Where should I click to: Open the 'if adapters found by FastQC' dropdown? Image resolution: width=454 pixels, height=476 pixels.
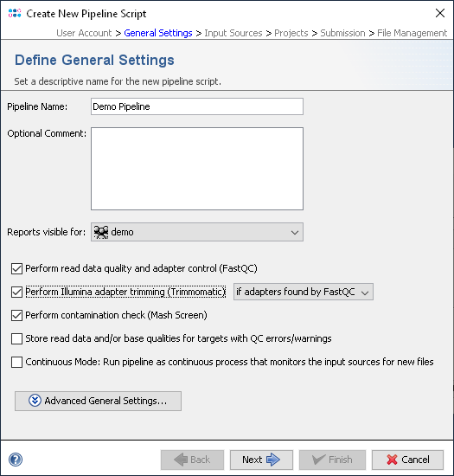tap(304, 292)
